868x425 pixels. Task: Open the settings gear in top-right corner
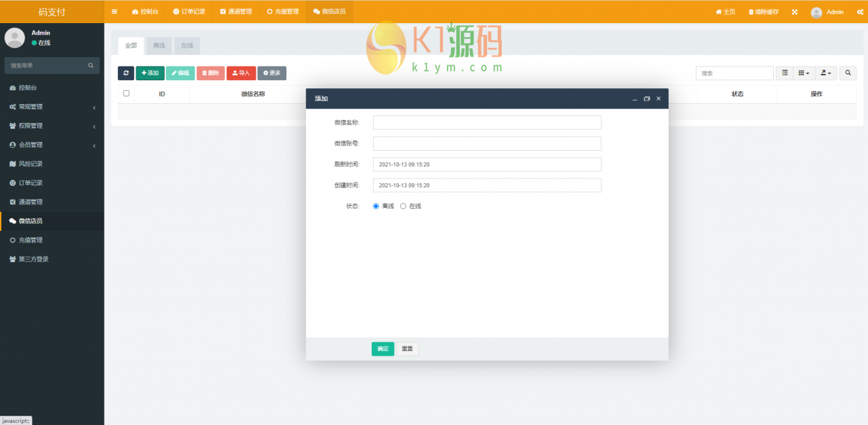(860, 12)
